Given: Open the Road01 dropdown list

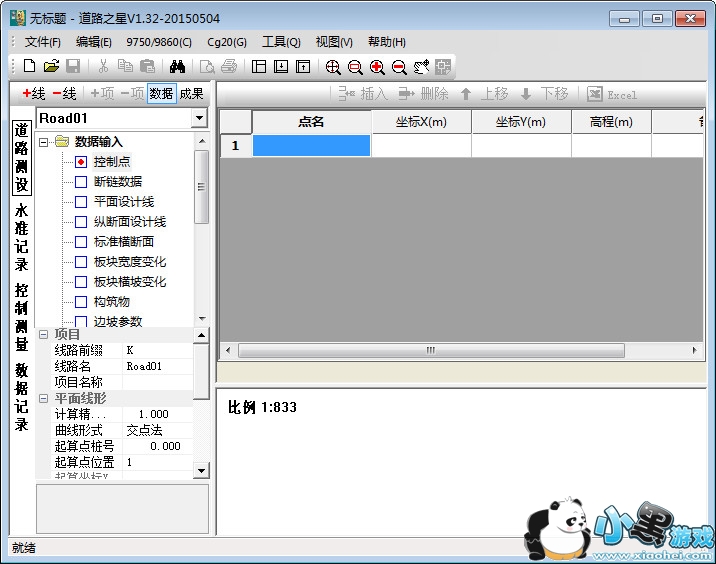Looking at the screenshot, I should coord(198,118).
